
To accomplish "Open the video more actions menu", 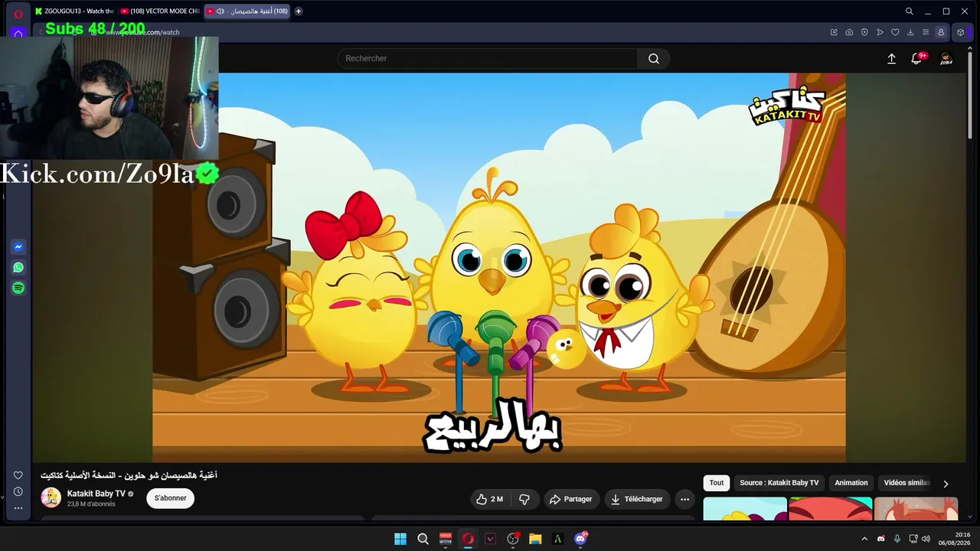I will pyautogui.click(x=685, y=499).
